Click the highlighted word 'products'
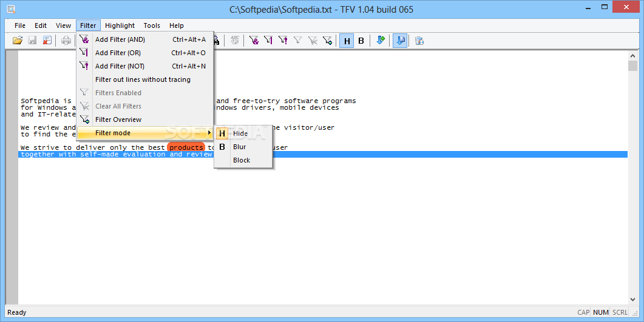This screenshot has height=322, width=644. pos(186,147)
